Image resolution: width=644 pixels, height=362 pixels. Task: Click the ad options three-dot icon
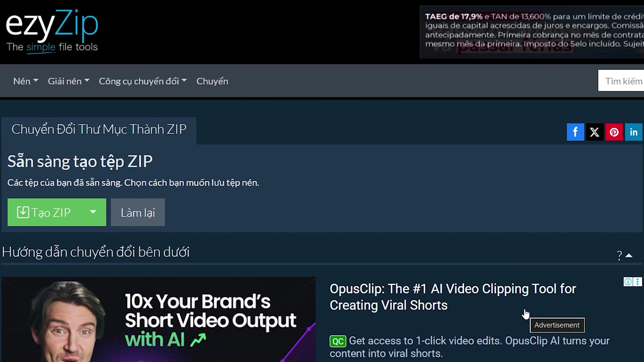(x=638, y=282)
